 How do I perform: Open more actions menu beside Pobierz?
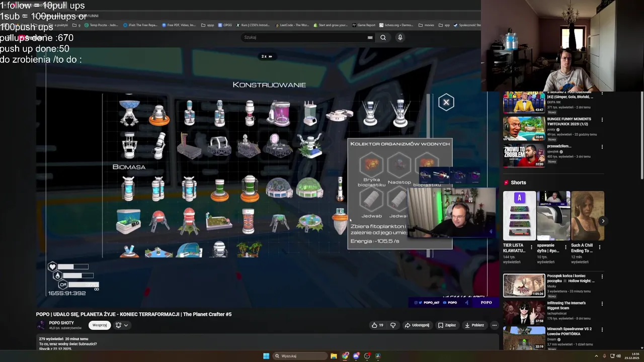pos(494,325)
